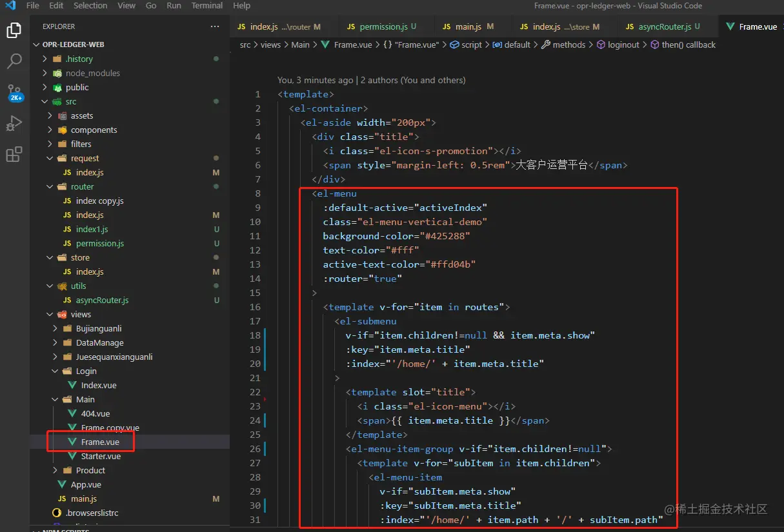Open the Terminal menu
Image resolution: width=784 pixels, height=532 pixels.
coord(207,6)
